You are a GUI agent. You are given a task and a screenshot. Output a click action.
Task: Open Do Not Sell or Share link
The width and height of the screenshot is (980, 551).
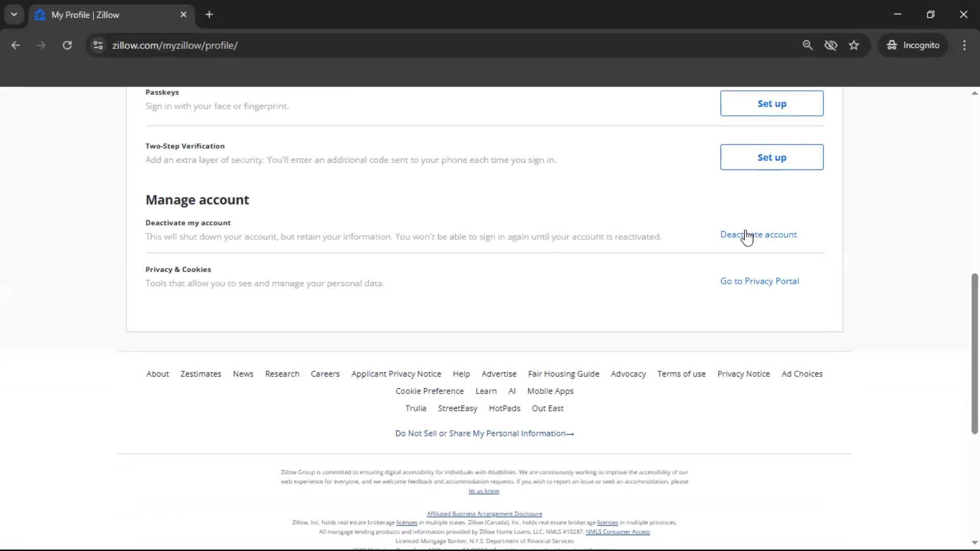(484, 434)
